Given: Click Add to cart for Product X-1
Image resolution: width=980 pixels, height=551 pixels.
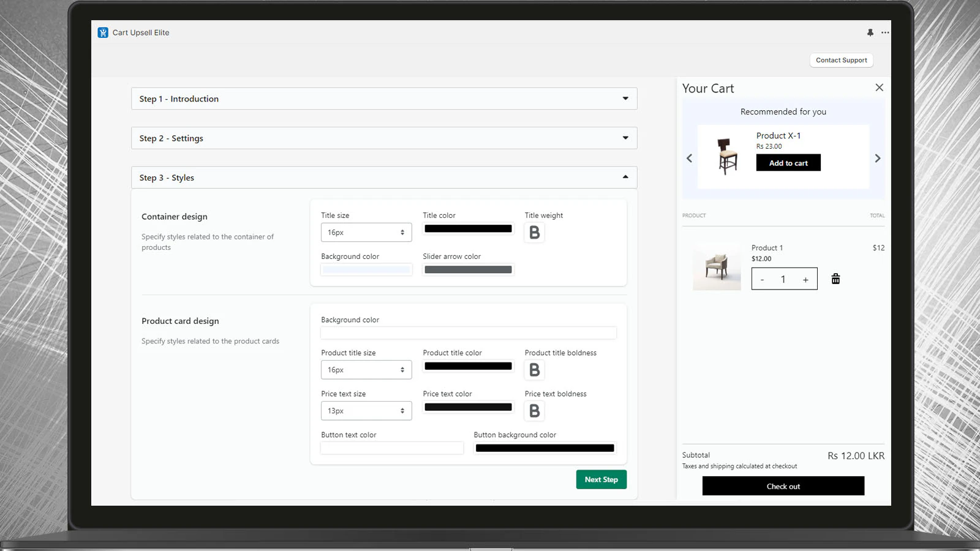Looking at the screenshot, I should [x=788, y=163].
